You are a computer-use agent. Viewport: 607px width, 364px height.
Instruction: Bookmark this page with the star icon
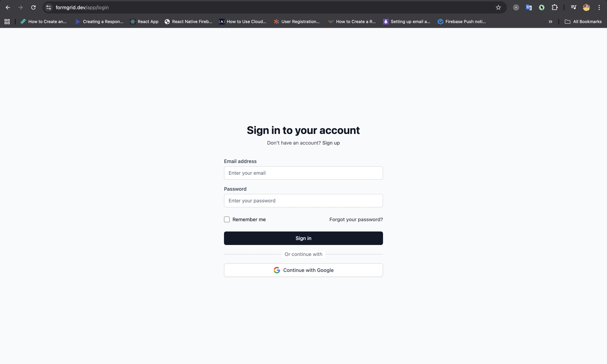(498, 8)
